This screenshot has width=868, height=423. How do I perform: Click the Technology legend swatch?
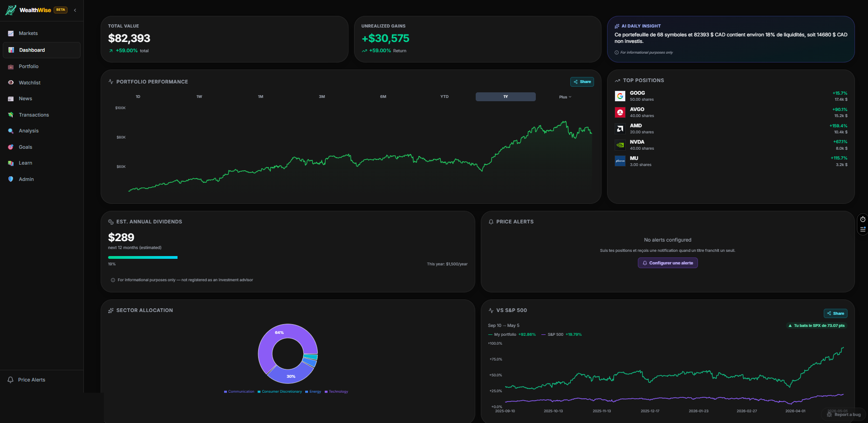pos(326,392)
